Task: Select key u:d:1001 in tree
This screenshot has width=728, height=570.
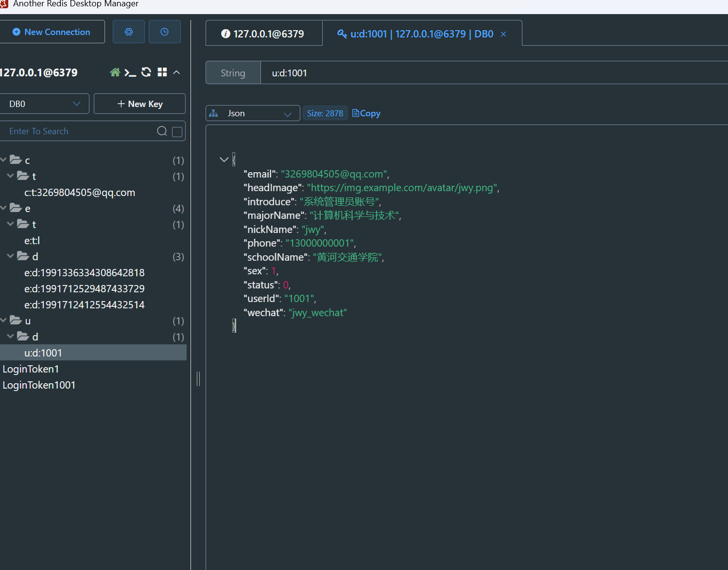Action: click(92, 353)
